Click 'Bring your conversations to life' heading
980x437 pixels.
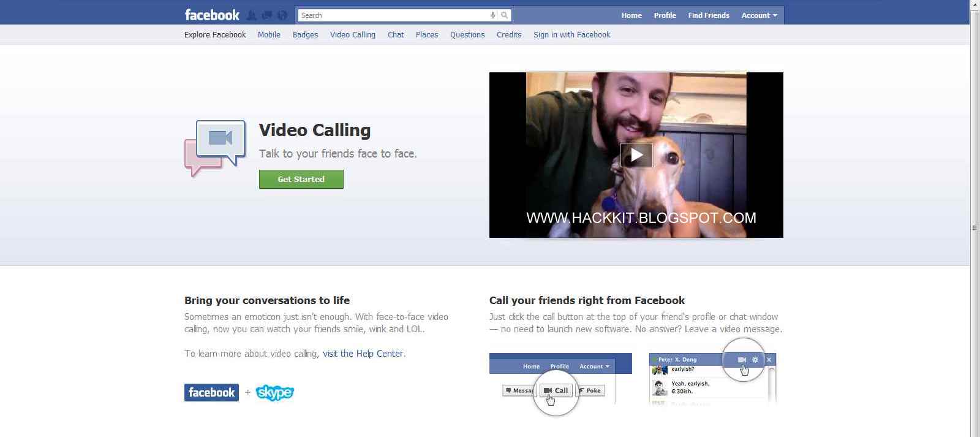tap(267, 300)
